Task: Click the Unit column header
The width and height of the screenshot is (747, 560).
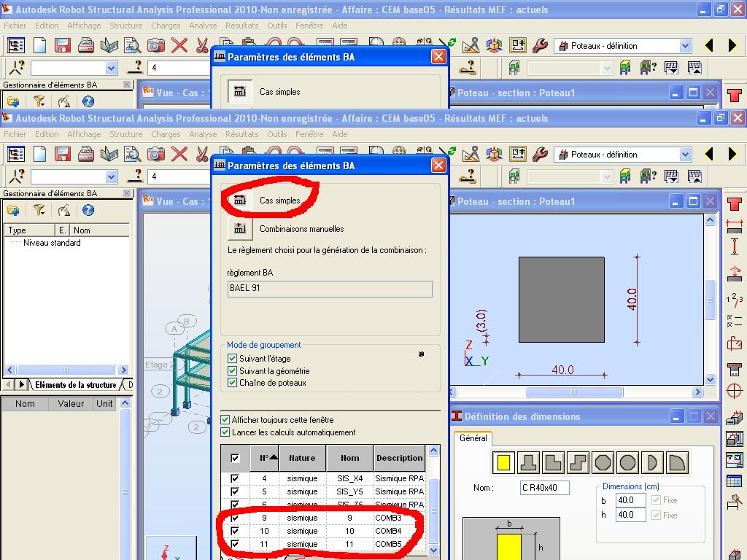Action: click(x=105, y=404)
